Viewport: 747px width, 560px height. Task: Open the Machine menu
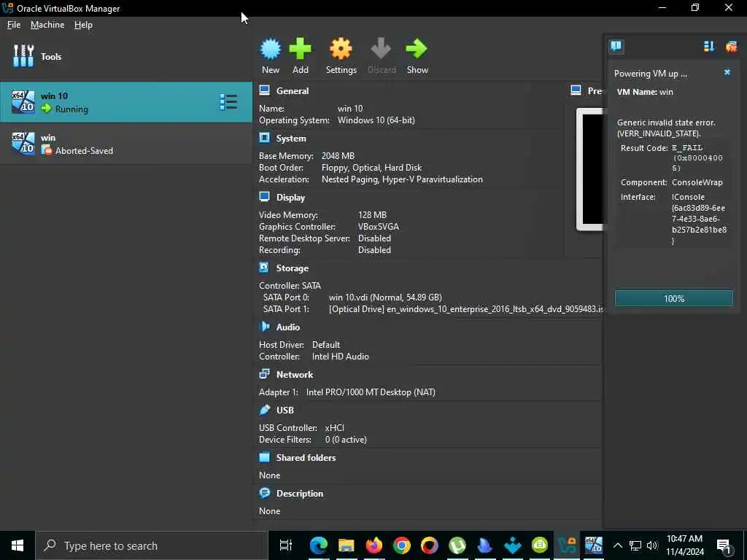(x=47, y=25)
